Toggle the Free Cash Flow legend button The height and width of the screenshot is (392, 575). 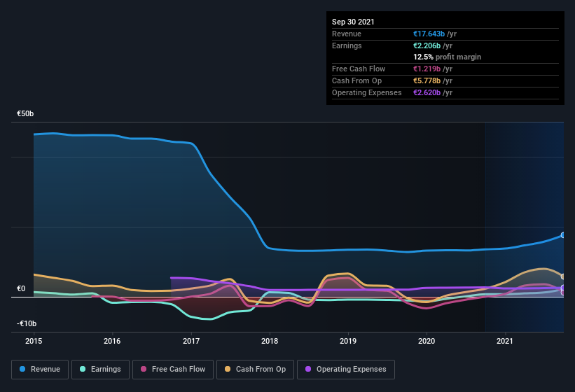pos(173,370)
